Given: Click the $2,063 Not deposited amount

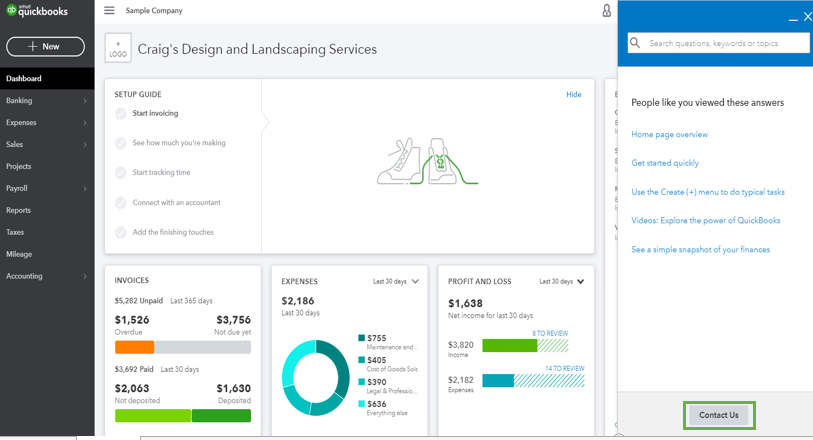Looking at the screenshot, I should tap(132, 388).
